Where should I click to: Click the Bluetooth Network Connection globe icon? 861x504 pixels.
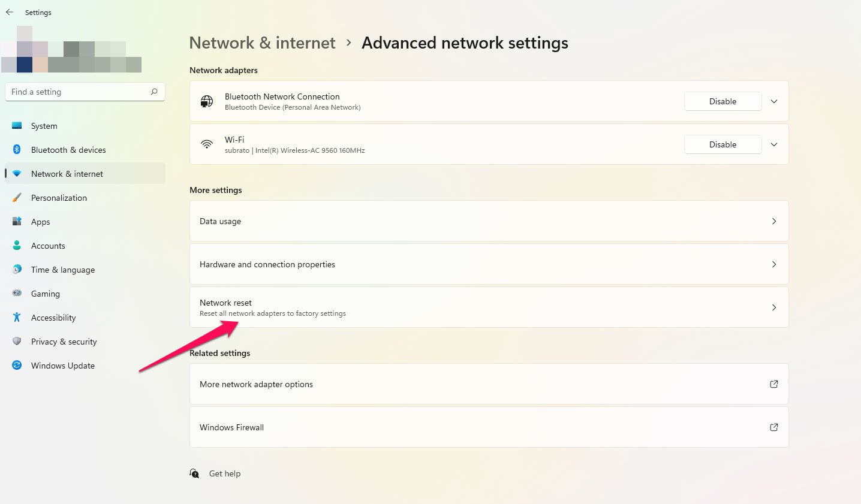tap(206, 101)
